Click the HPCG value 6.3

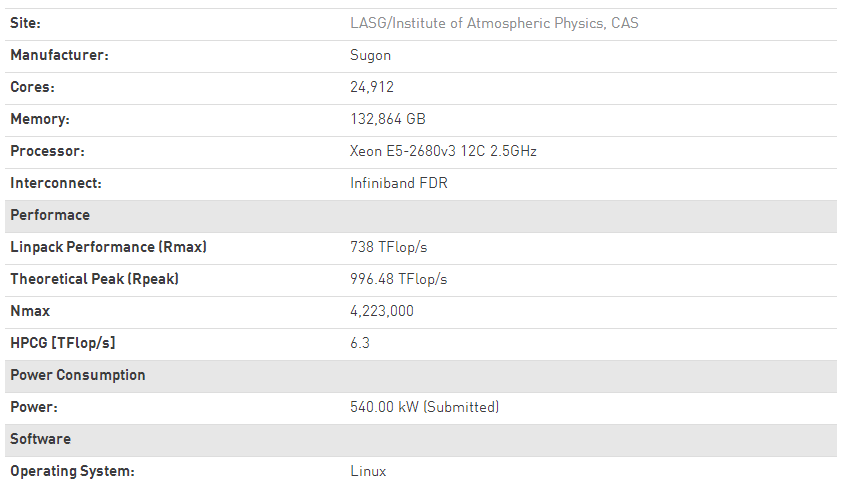pyautogui.click(x=360, y=343)
